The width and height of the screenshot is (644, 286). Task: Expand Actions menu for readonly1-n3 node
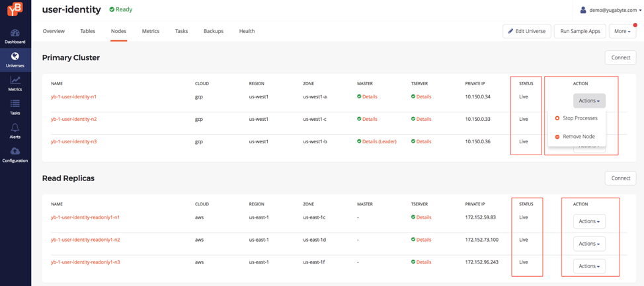(x=588, y=266)
